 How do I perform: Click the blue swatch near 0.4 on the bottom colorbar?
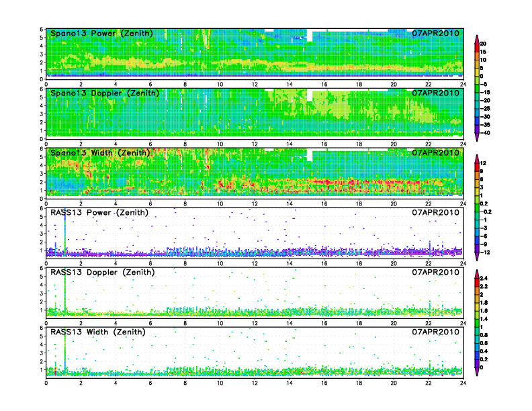477,355
